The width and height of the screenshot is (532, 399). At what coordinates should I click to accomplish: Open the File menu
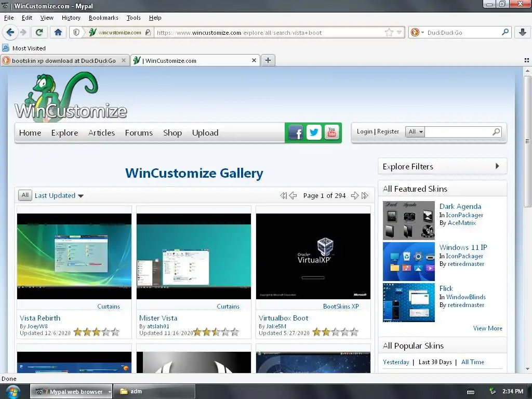(x=9, y=18)
